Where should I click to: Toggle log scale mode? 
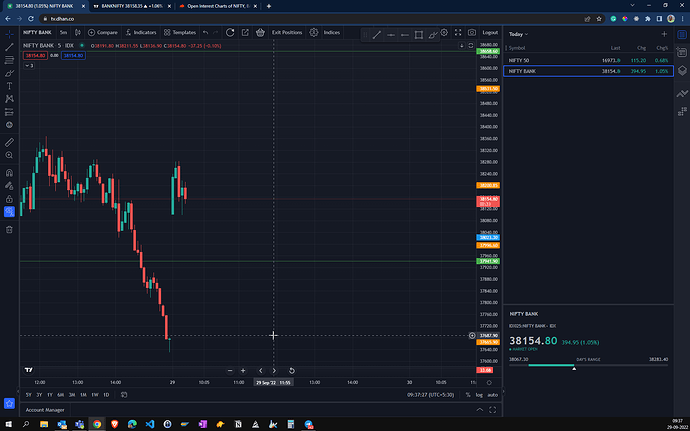coord(479,395)
